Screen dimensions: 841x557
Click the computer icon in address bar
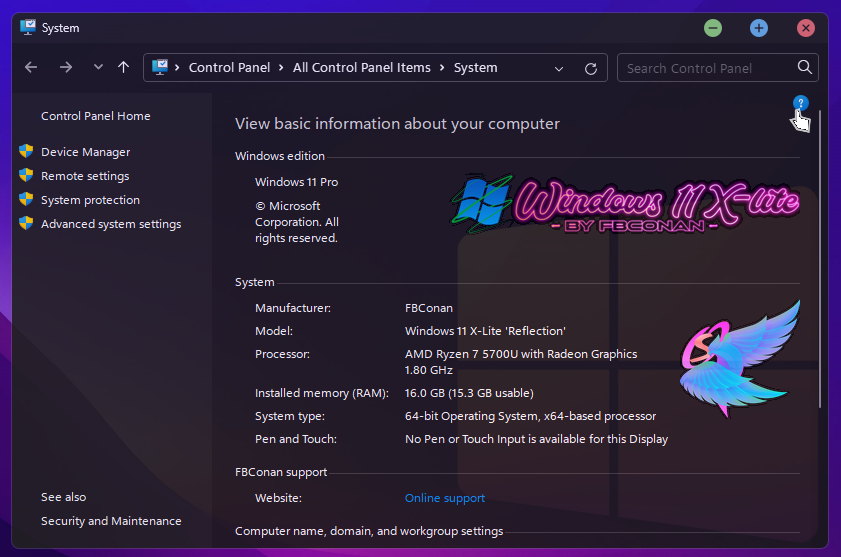(160, 68)
